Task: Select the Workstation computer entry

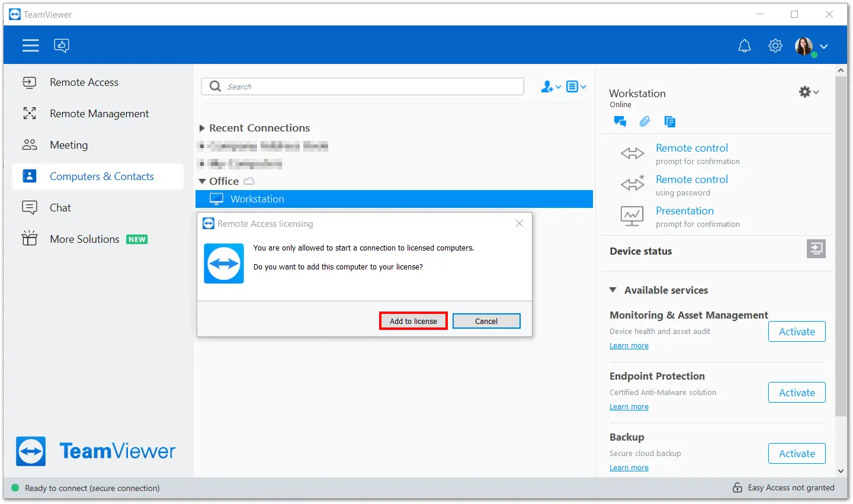Action: click(394, 199)
